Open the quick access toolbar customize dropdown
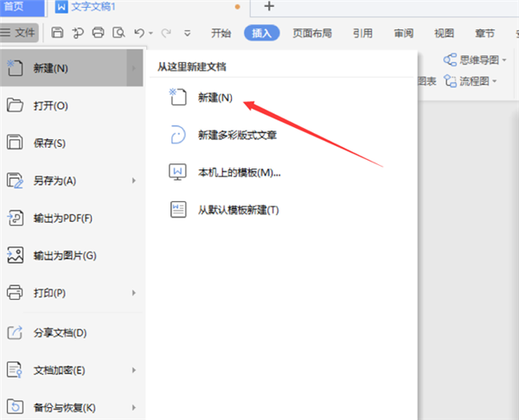The image size is (519, 420). click(x=189, y=34)
